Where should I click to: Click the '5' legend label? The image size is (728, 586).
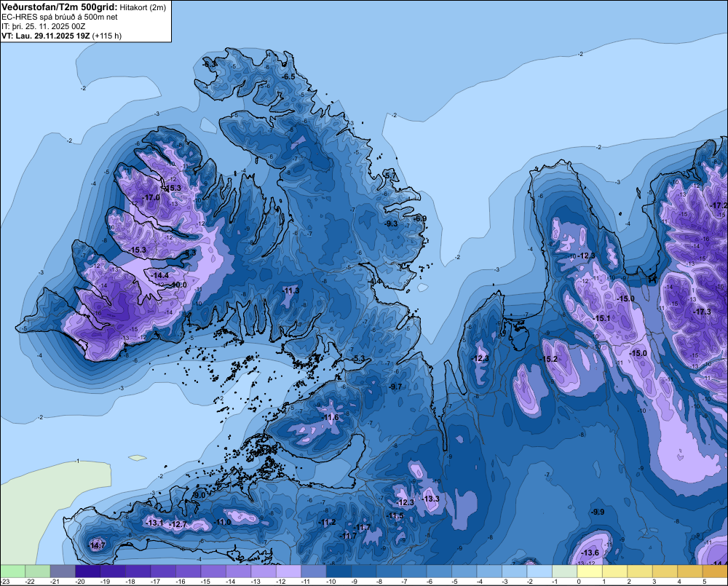(x=704, y=582)
